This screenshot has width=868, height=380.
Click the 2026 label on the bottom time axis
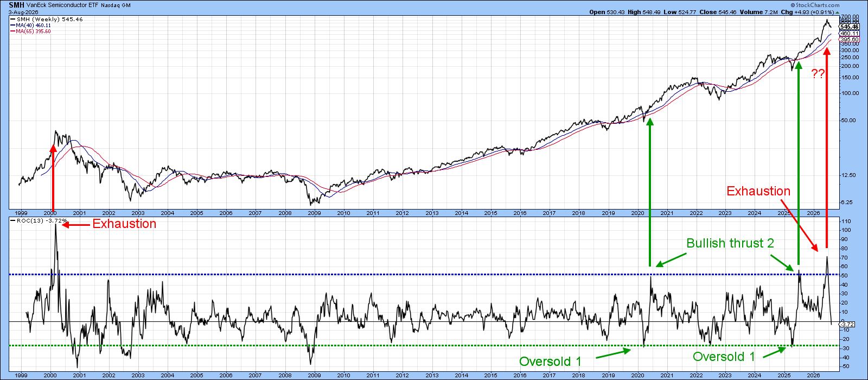[813, 375]
